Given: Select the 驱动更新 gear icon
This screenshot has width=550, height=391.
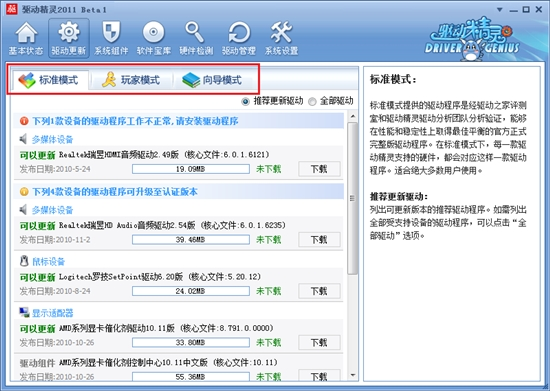Looking at the screenshot, I should tap(69, 38).
